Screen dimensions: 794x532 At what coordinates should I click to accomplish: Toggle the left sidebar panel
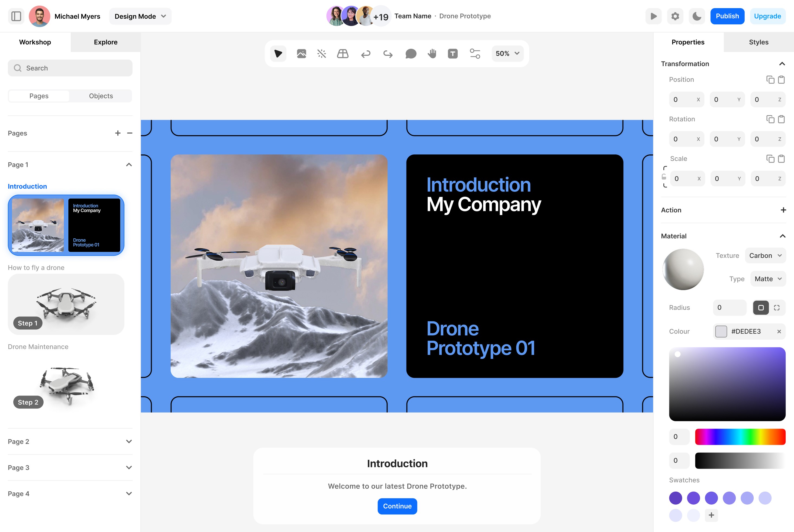point(16,16)
